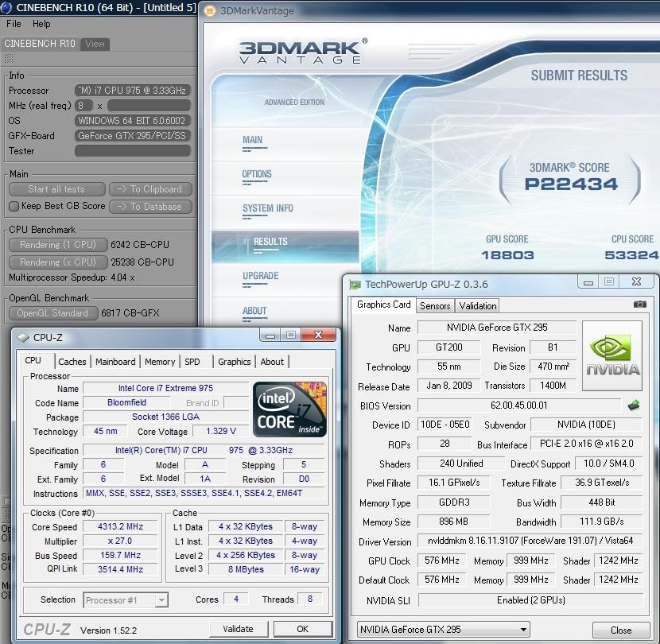Switch to the Mainboard tab in CPU-Z

[115, 362]
